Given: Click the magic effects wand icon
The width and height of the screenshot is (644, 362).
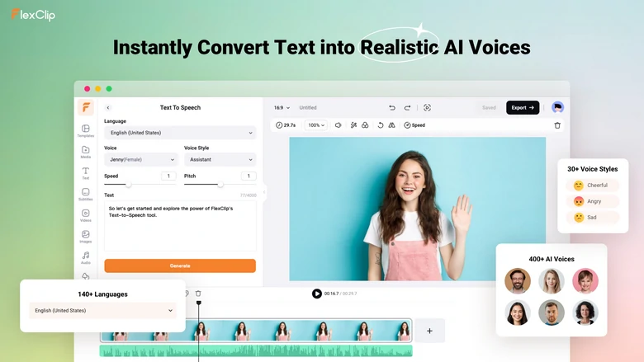Looking at the screenshot, I should pos(353,125).
